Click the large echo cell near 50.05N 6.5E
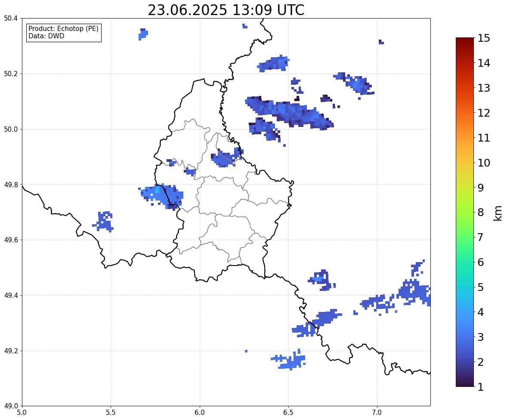The height and width of the screenshot is (420, 507). pos(289,113)
